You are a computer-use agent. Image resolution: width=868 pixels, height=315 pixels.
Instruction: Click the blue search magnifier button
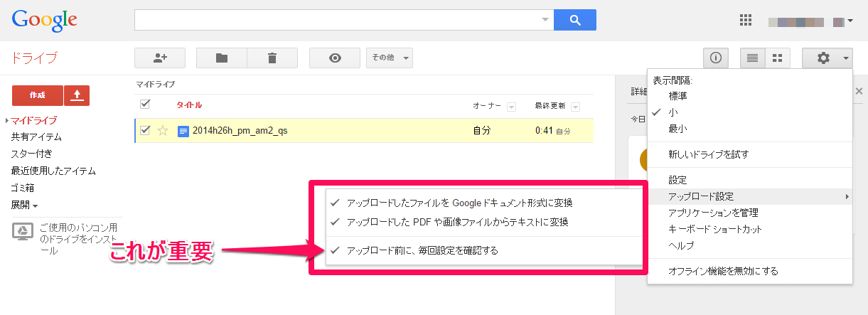coord(574,20)
